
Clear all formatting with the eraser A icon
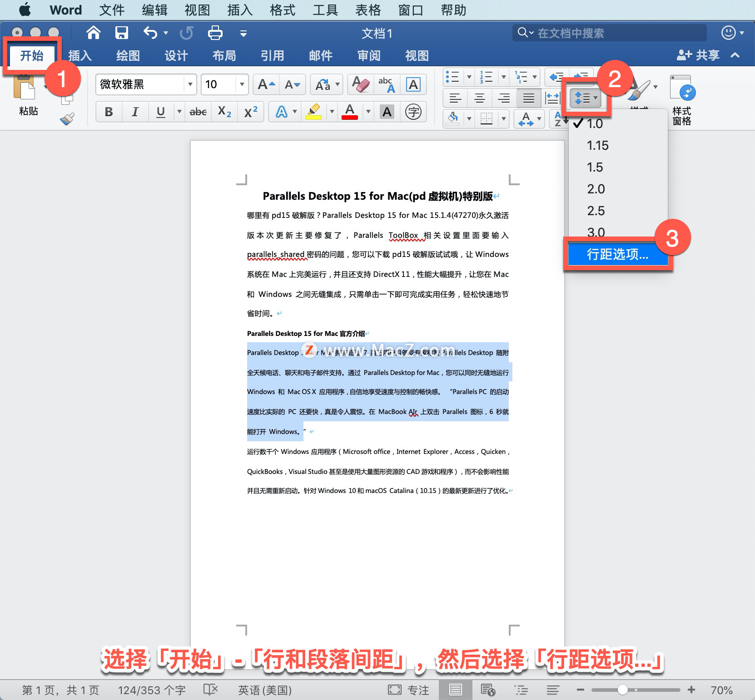[x=361, y=84]
